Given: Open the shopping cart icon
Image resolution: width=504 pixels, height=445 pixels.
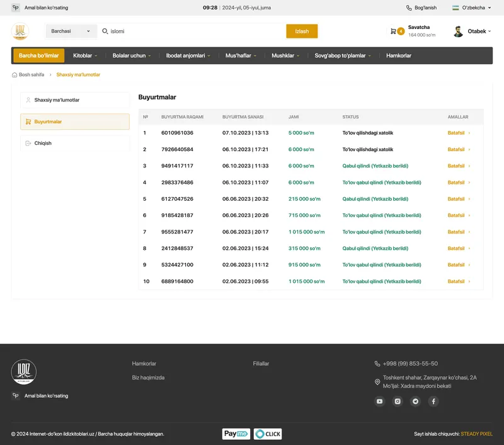Looking at the screenshot, I should pyautogui.click(x=394, y=31).
